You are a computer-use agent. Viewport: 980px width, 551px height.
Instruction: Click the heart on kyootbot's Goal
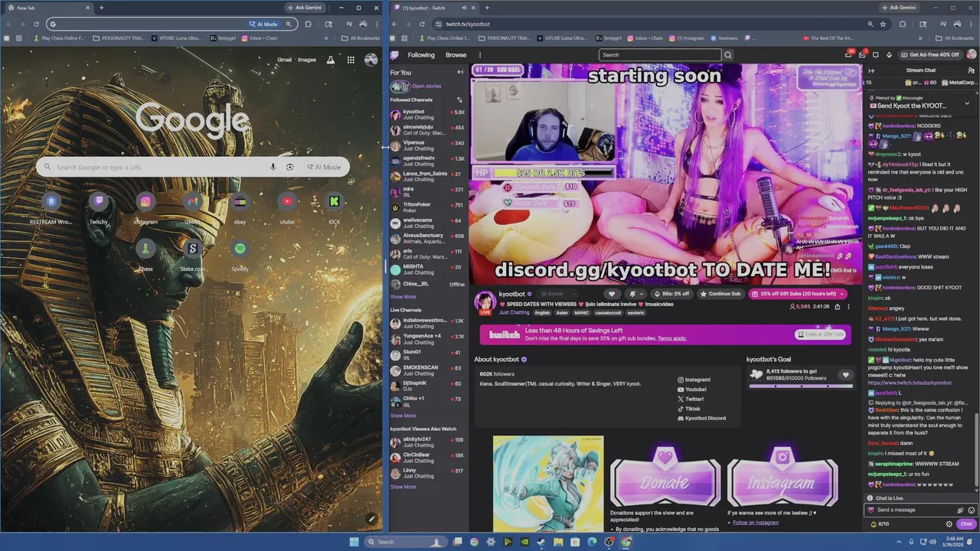coord(845,375)
